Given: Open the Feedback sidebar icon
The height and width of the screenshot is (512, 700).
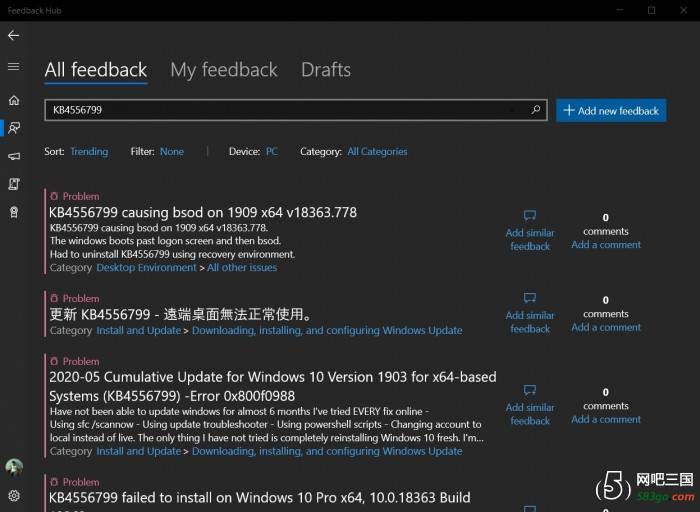Looking at the screenshot, I should (x=14, y=128).
